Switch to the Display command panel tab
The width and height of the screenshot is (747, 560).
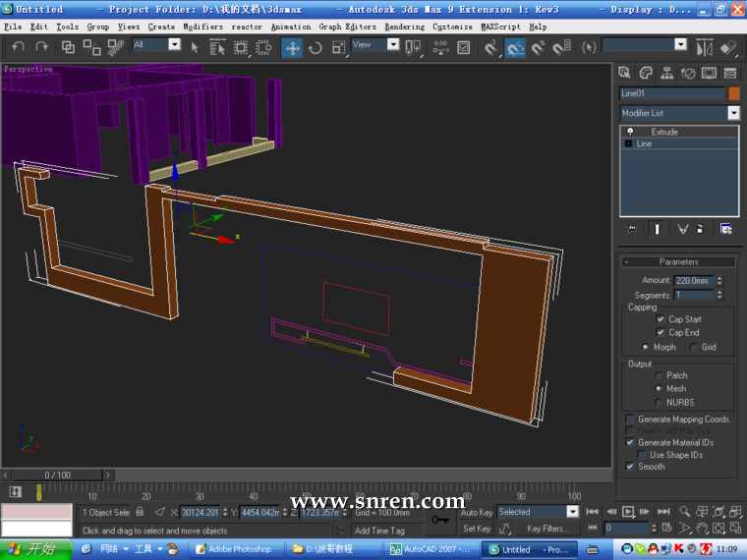710,73
